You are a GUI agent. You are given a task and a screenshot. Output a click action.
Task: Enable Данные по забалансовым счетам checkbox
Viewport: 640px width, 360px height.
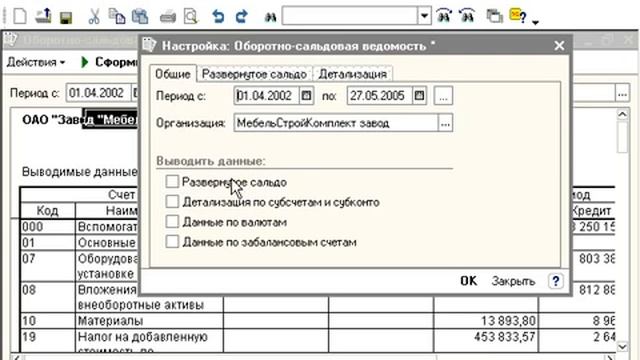click(172, 241)
